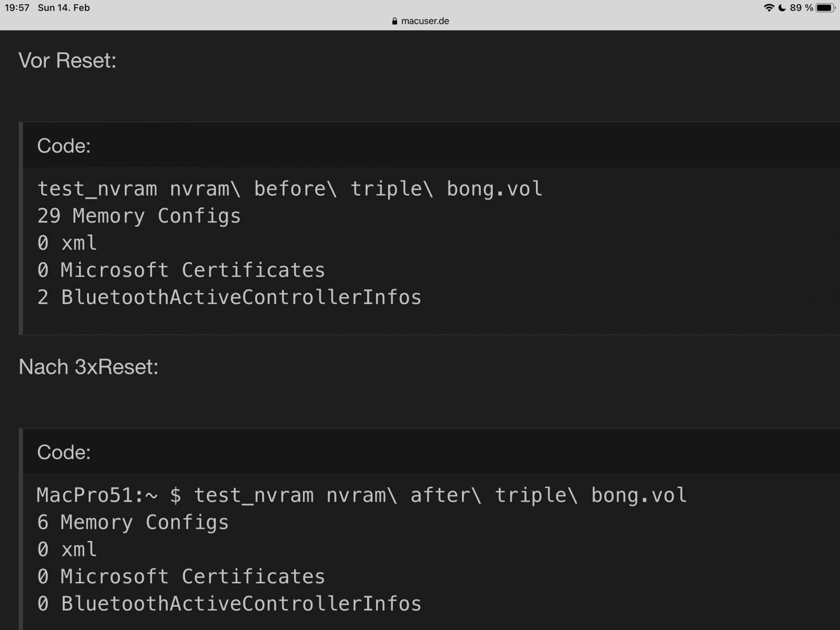Tap the 19:57 clock in status bar
840x630 pixels.
tap(17, 8)
